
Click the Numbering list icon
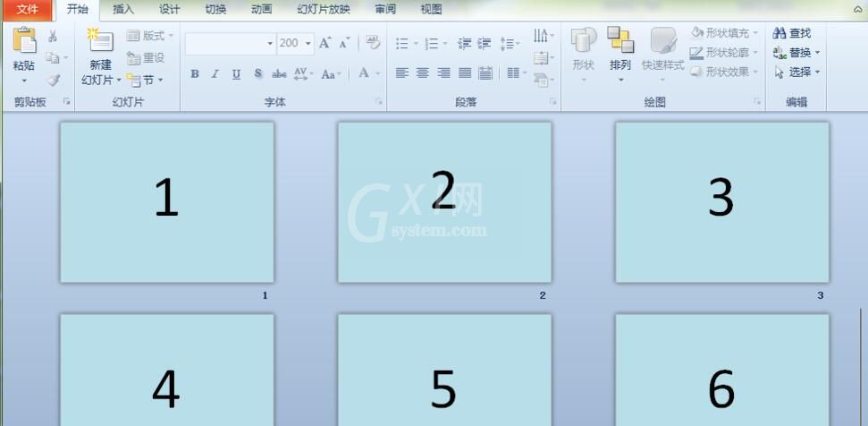click(432, 43)
